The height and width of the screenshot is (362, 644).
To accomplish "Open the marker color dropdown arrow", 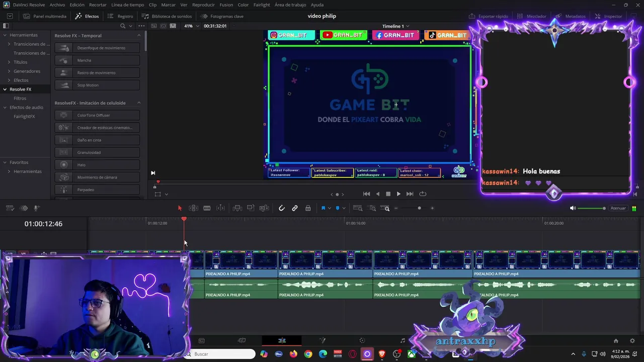I will (344, 208).
